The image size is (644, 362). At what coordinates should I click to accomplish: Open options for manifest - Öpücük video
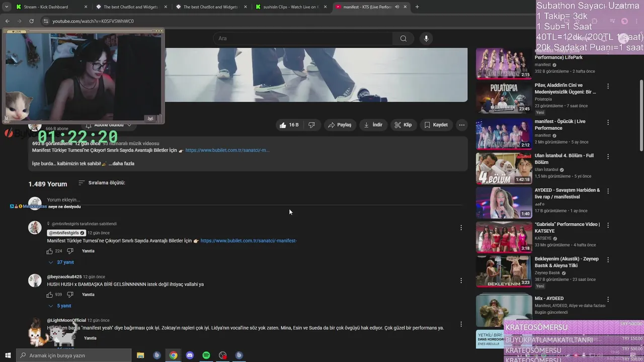coord(608,122)
